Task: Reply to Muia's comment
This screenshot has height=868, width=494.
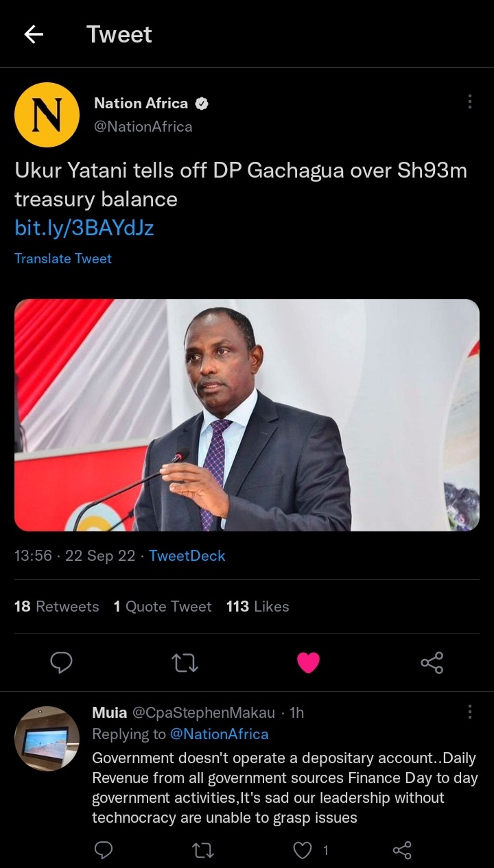Action: pos(103,850)
